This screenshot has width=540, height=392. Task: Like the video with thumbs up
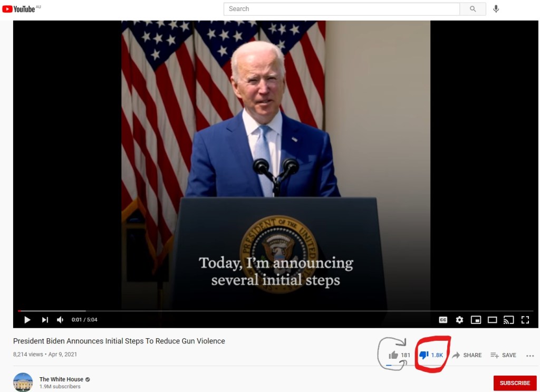click(x=393, y=355)
